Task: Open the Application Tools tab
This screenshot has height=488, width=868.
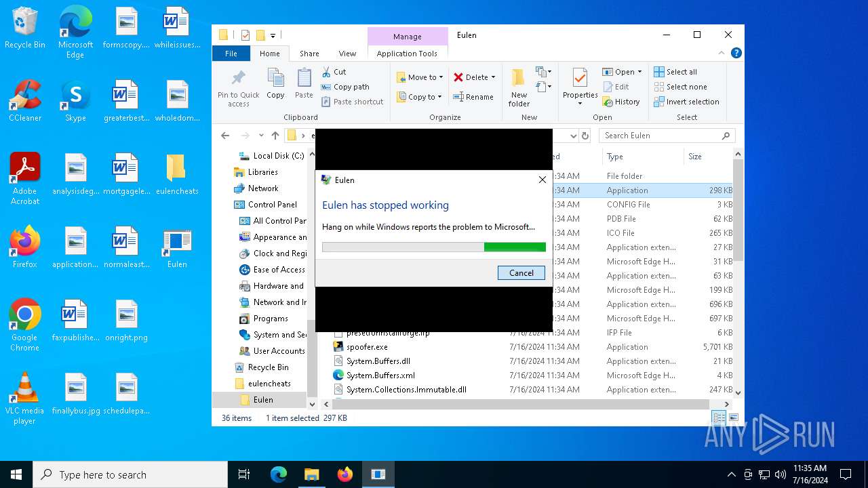Action: (407, 54)
